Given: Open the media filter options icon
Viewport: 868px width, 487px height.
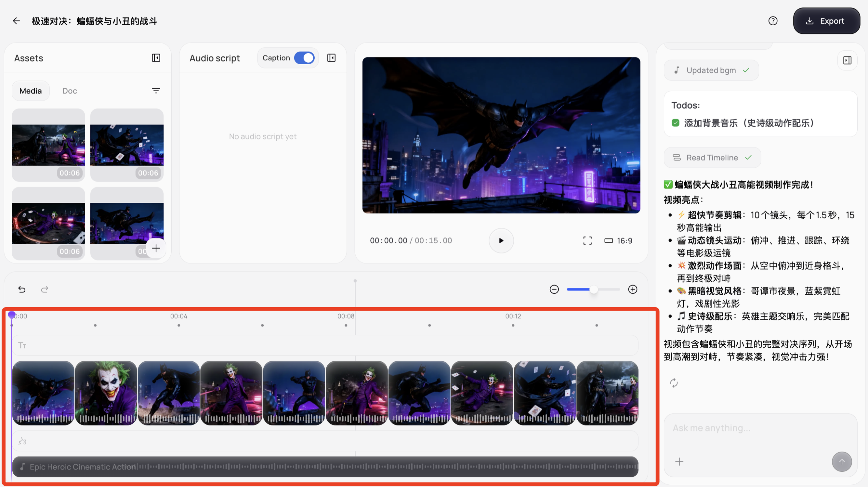Looking at the screenshot, I should (156, 91).
